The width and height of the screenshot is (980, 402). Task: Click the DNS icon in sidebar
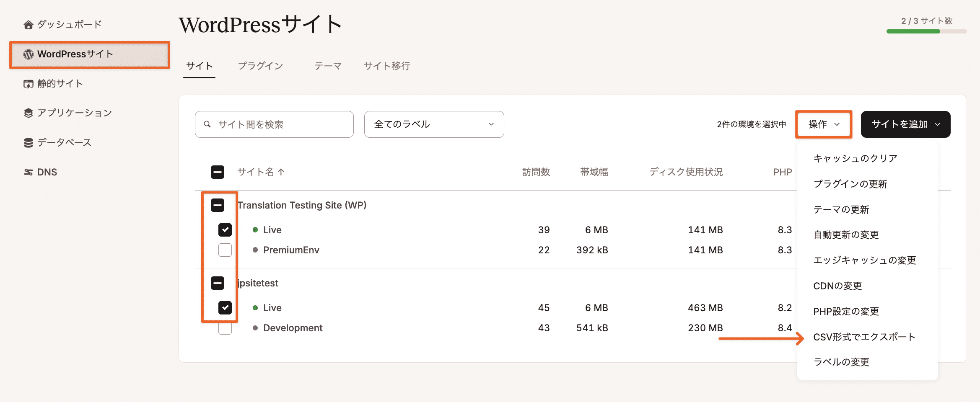tap(28, 172)
